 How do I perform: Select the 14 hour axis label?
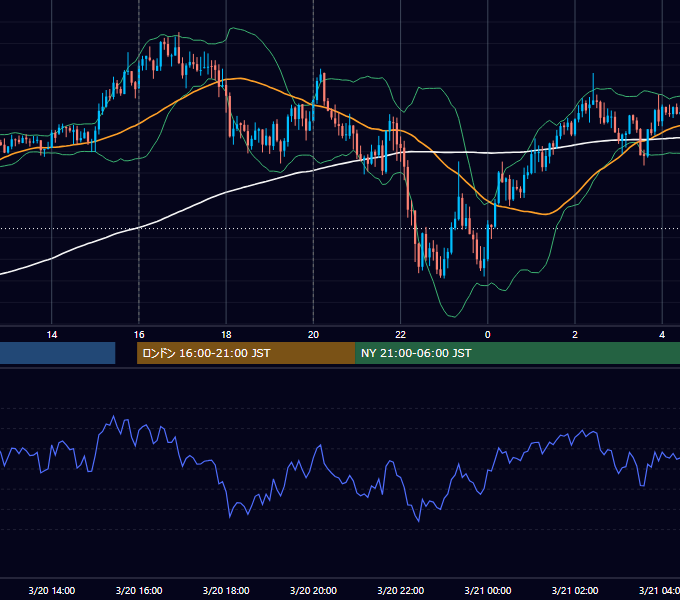point(52,335)
